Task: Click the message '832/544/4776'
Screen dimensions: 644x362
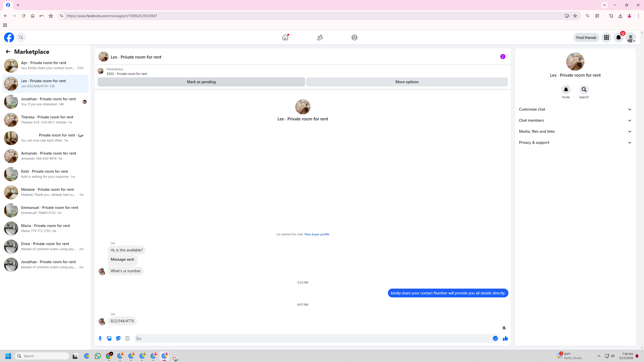Action: 122,321
